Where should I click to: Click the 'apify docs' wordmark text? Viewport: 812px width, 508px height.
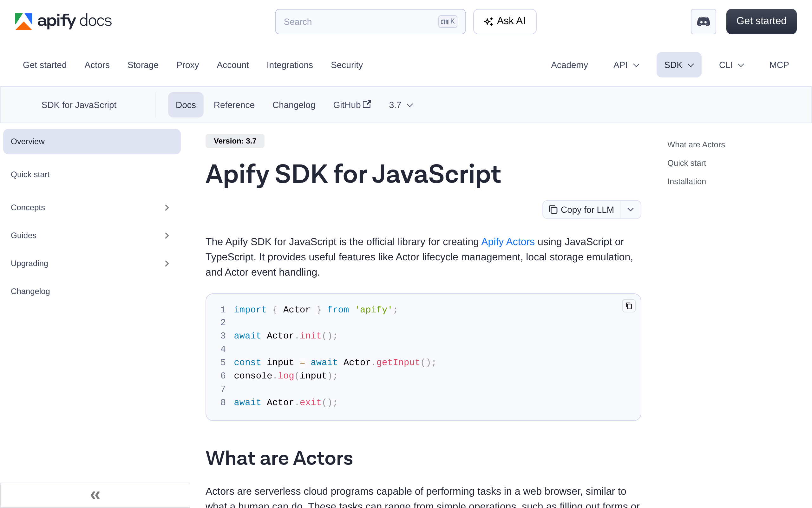coord(75,21)
